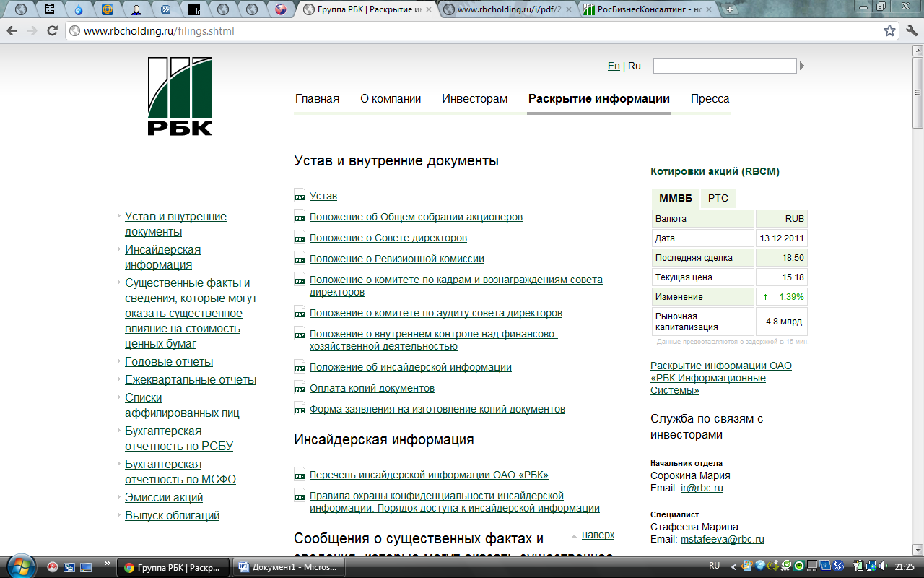The height and width of the screenshot is (578, 924).
Task: Open the Главная menu item
Action: [x=317, y=99]
